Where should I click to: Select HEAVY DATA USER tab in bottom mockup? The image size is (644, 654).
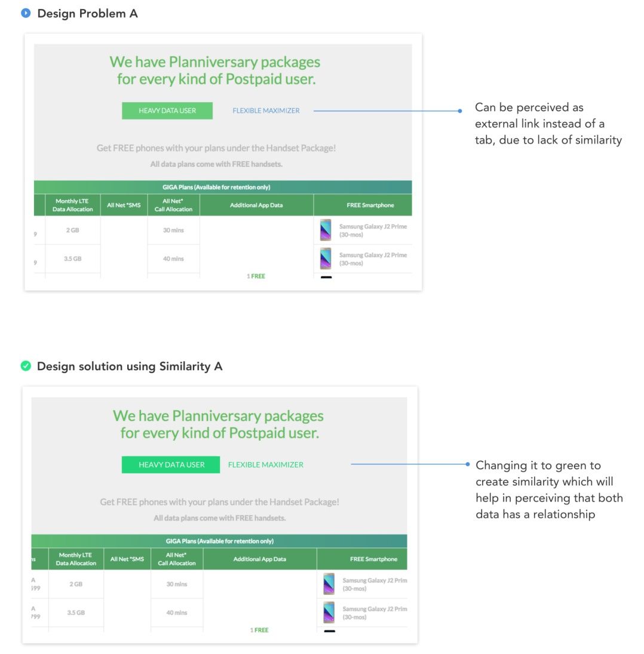[x=171, y=464]
